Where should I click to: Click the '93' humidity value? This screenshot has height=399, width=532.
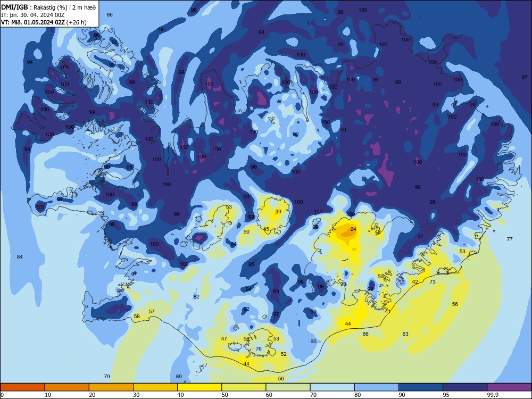point(343,284)
